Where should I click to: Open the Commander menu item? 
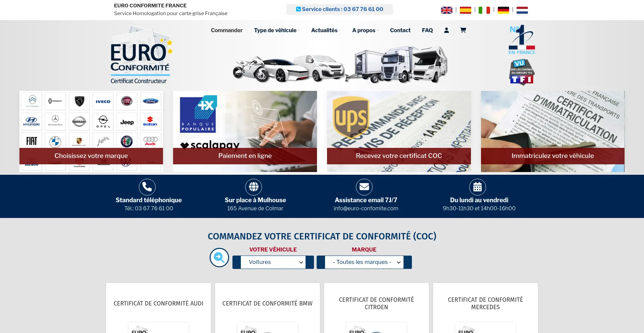point(226,30)
